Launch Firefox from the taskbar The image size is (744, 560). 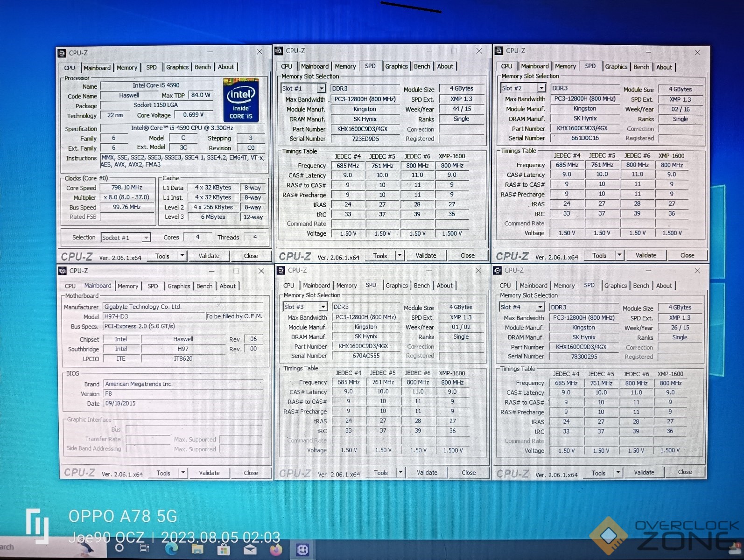click(x=276, y=549)
